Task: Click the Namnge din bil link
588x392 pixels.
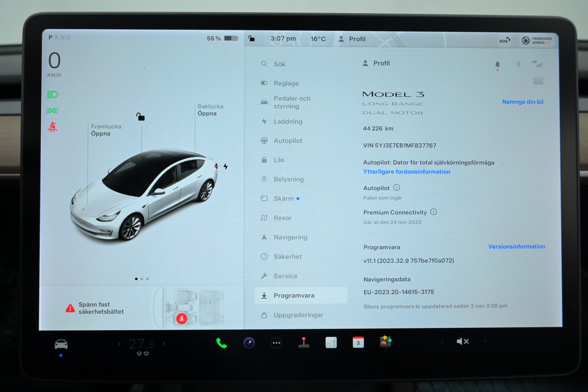Action: point(523,102)
